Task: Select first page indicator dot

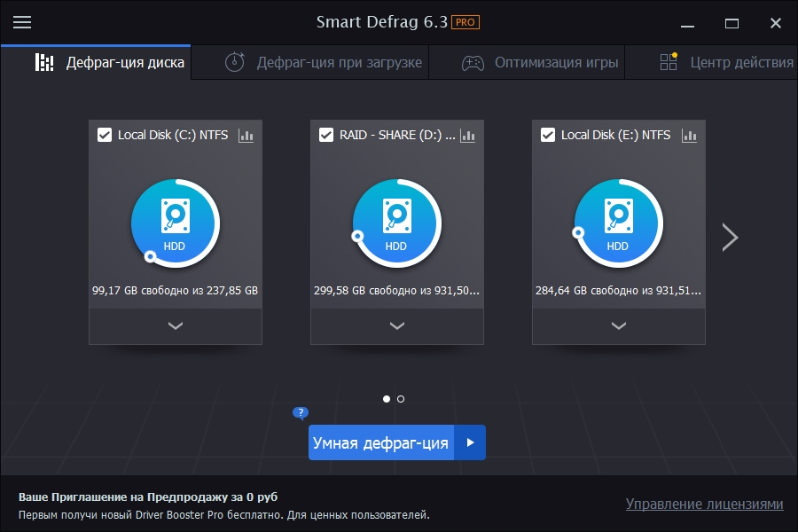Action: pyautogui.click(x=387, y=399)
